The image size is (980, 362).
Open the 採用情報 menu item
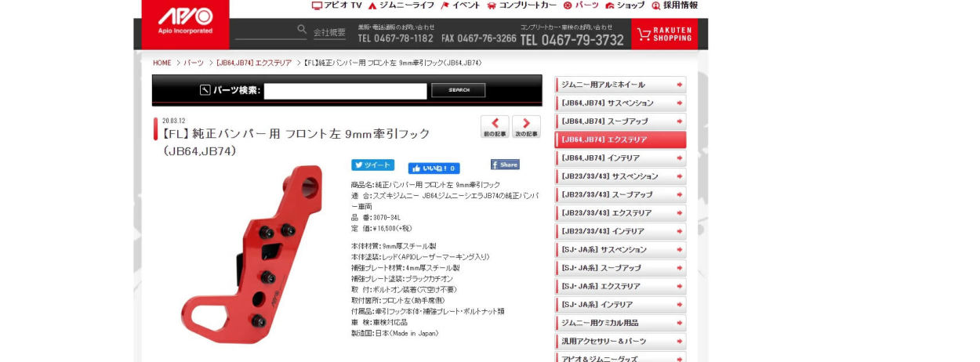pyautogui.click(x=674, y=5)
